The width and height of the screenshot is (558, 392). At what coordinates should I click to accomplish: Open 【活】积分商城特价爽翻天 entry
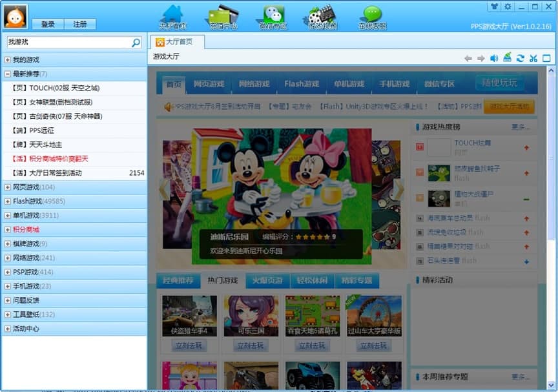[74, 159]
